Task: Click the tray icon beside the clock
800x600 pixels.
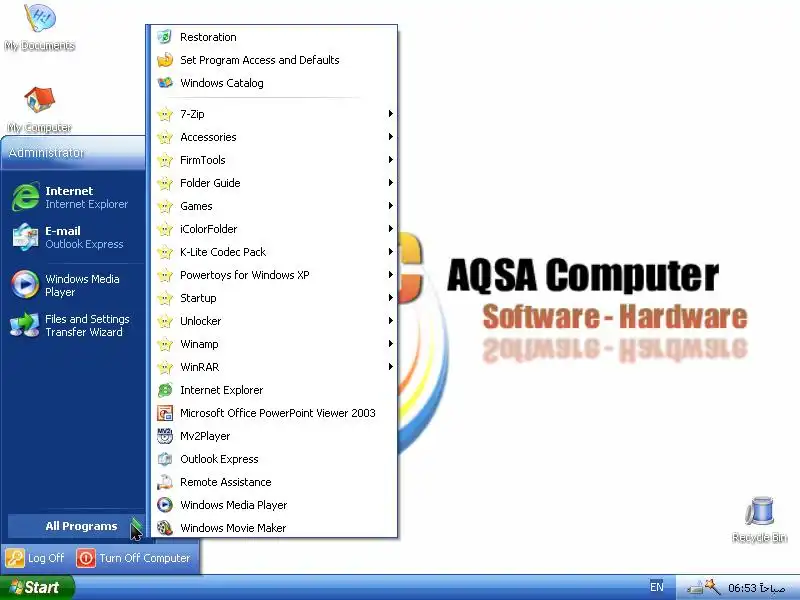Action: (x=712, y=587)
